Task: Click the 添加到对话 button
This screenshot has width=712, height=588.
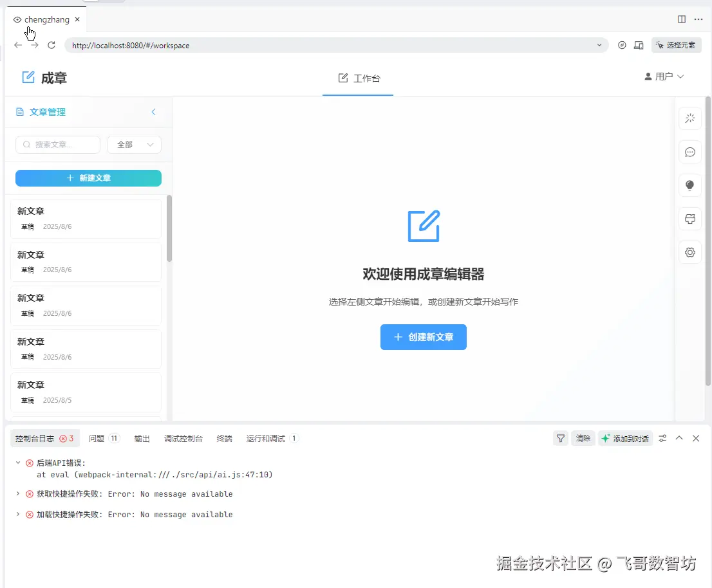Action: 625,438
